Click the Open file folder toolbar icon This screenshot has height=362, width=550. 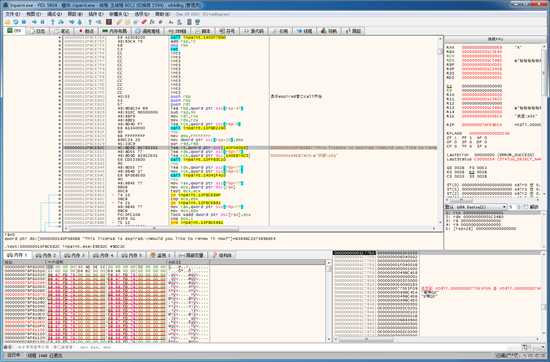click(7, 22)
